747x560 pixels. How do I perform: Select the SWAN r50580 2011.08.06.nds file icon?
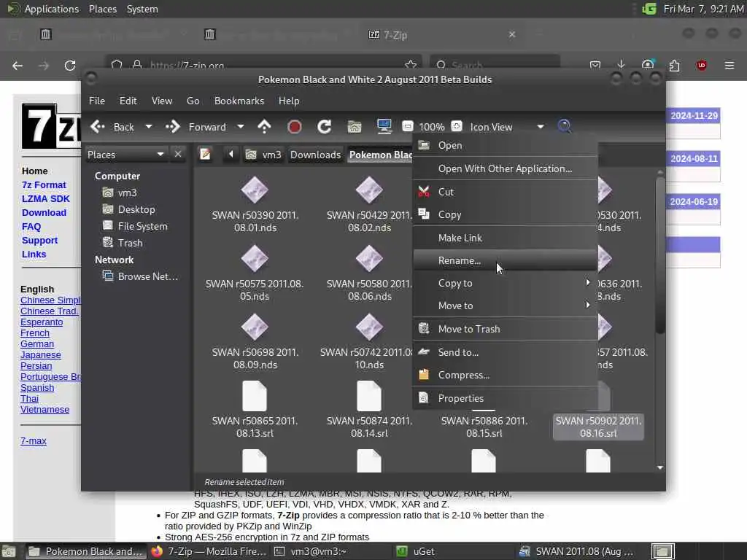point(369,259)
